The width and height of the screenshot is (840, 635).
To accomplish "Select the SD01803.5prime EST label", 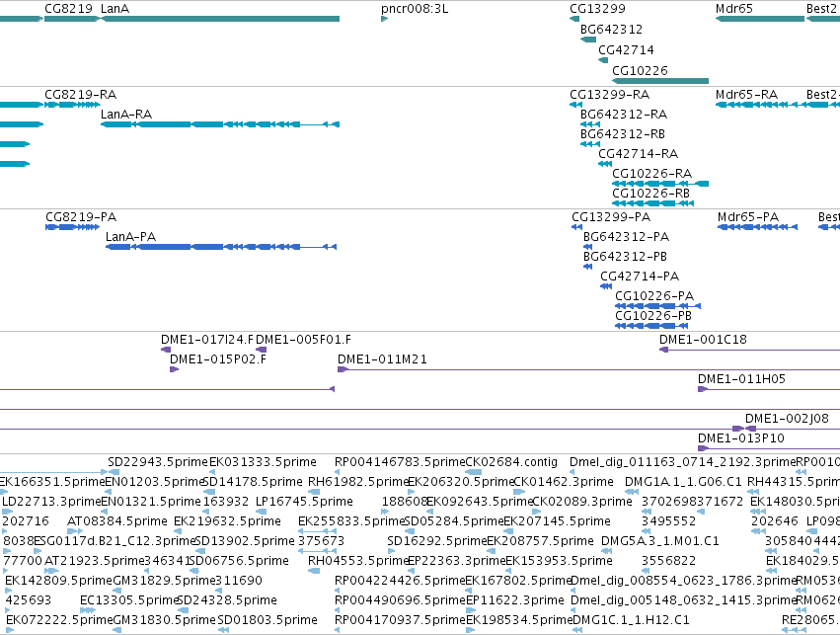I will coord(267,620).
